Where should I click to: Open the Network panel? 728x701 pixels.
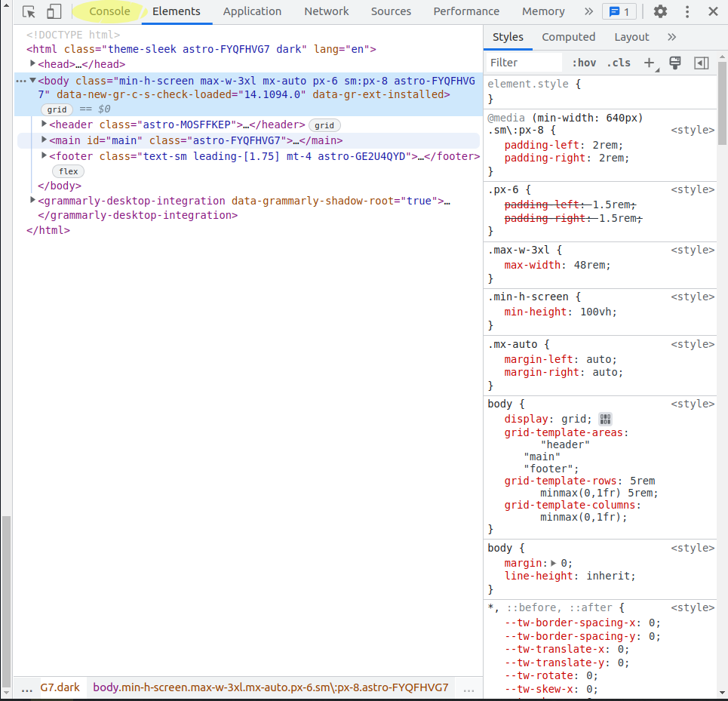[x=326, y=11]
